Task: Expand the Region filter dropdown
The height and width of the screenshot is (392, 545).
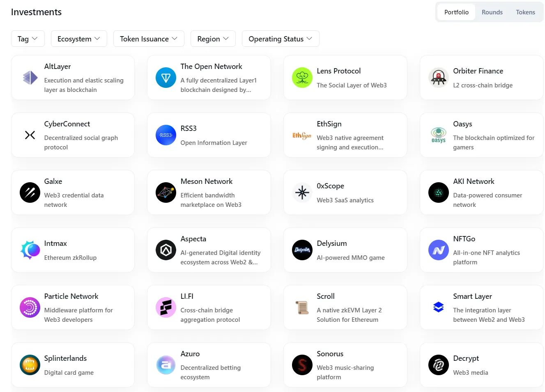Action: pyautogui.click(x=213, y=39)
